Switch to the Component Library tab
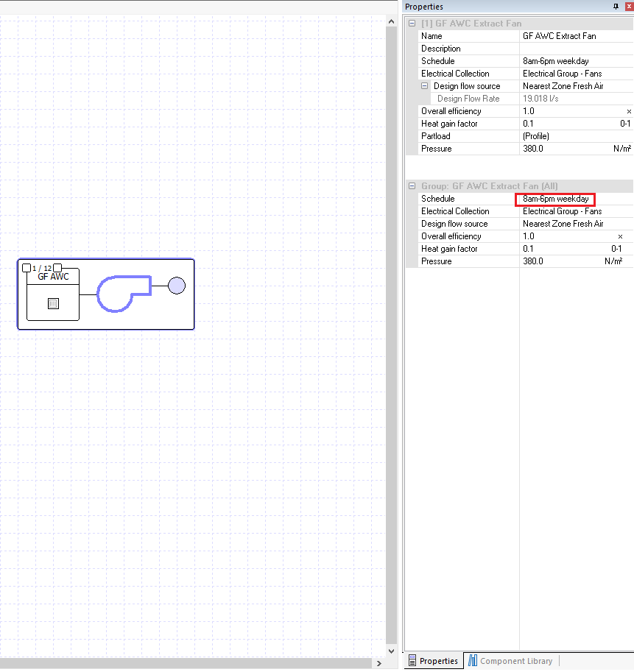Image resolution: width=634 pixels, height=672 pixels. pos(515,661)
